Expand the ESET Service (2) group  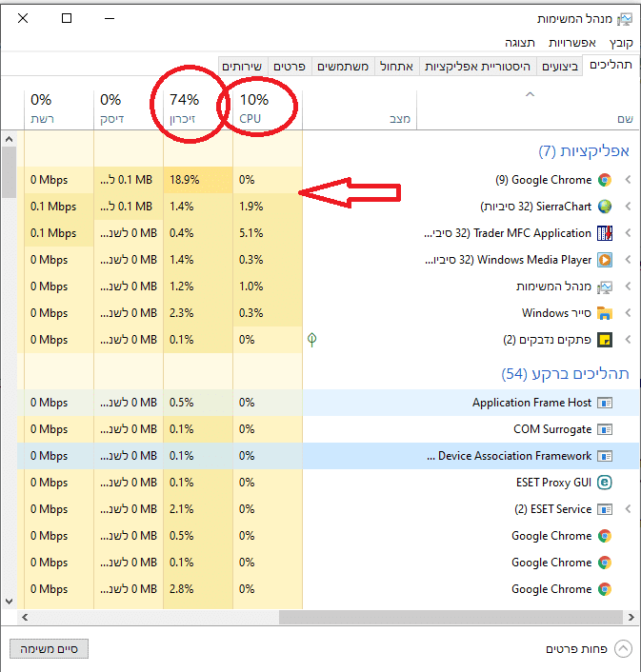[x=629, y=509]
